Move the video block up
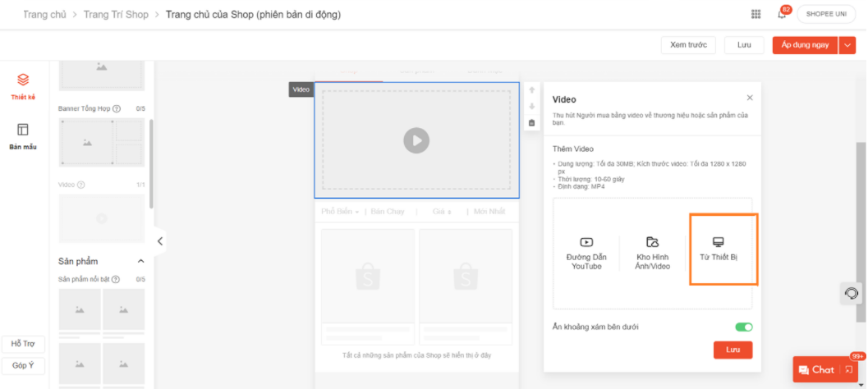Image resolution: width=868 pixels, height=389 pixels. click(x=531, y=90)
